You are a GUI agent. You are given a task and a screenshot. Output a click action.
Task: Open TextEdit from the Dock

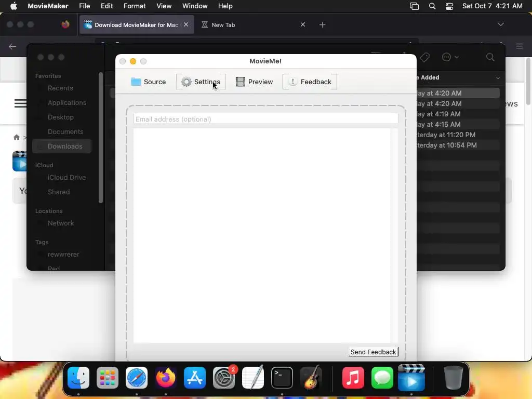[x=253, y=378]
